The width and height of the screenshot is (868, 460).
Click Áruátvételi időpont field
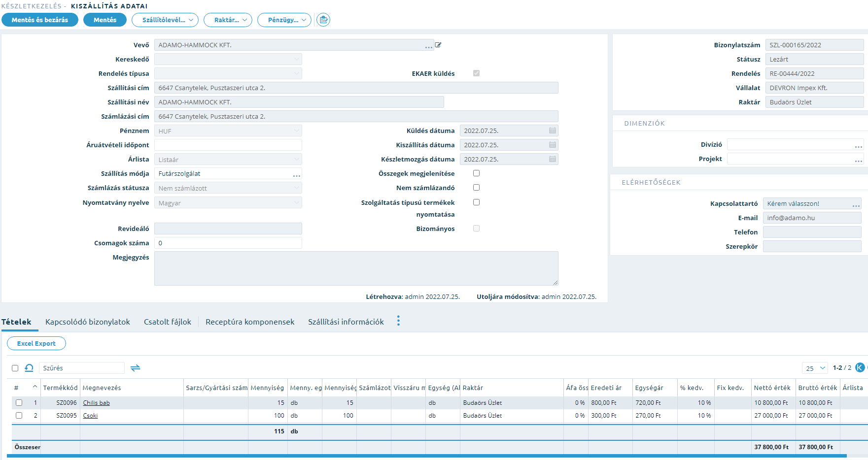pyautogui.click(x=228, y=145)
